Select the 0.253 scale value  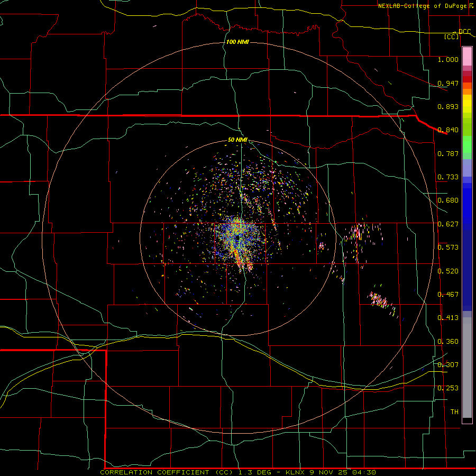(x=448, y=388)
